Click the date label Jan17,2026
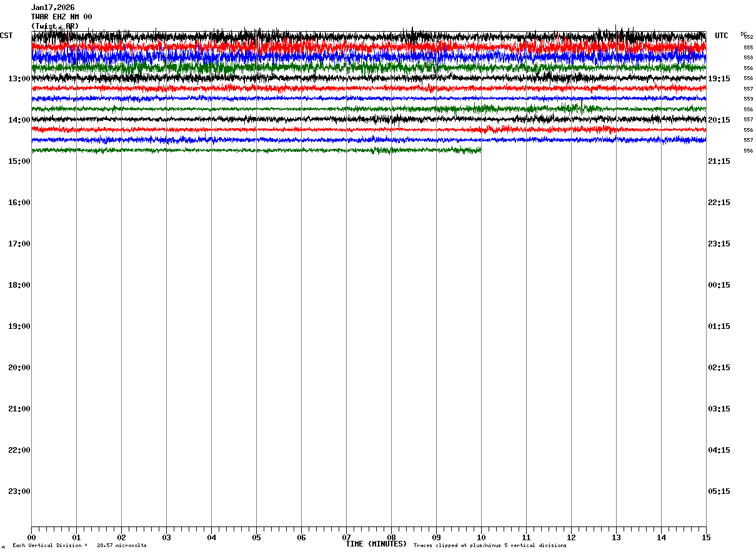The image size is (756, 554). [53, 8]
